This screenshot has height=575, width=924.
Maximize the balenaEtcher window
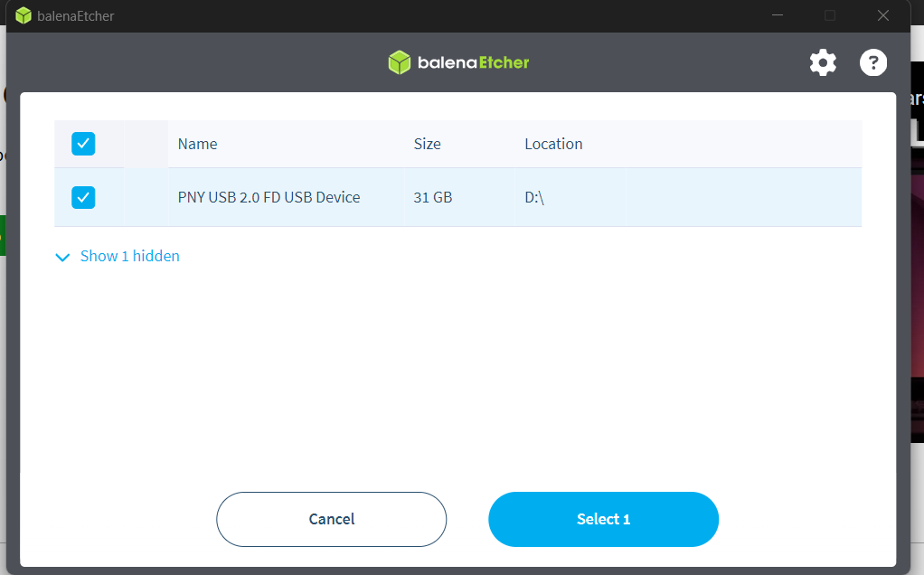(830, 15)
